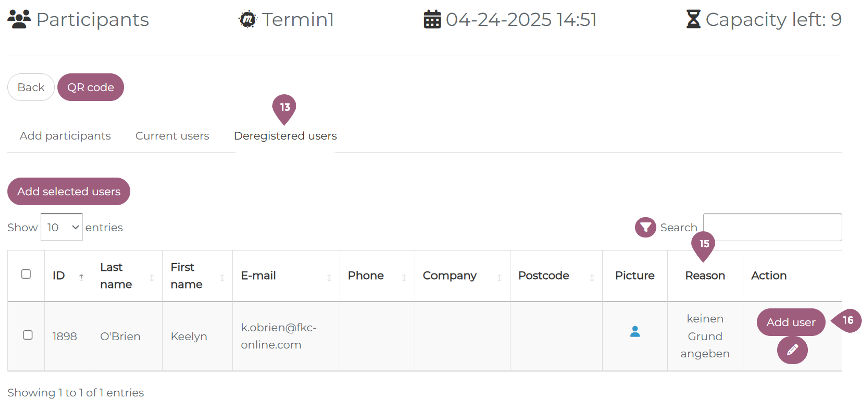This screenshot has width=868, height=405.
Task: Click the calendar date icon
Action: (432, 20)
